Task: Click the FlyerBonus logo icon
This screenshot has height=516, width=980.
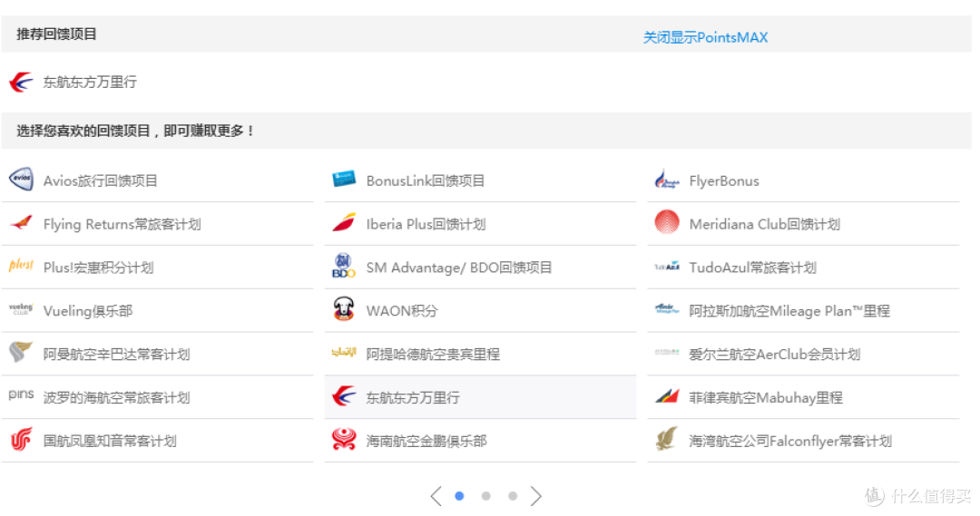Action: (x=667, y=180)
